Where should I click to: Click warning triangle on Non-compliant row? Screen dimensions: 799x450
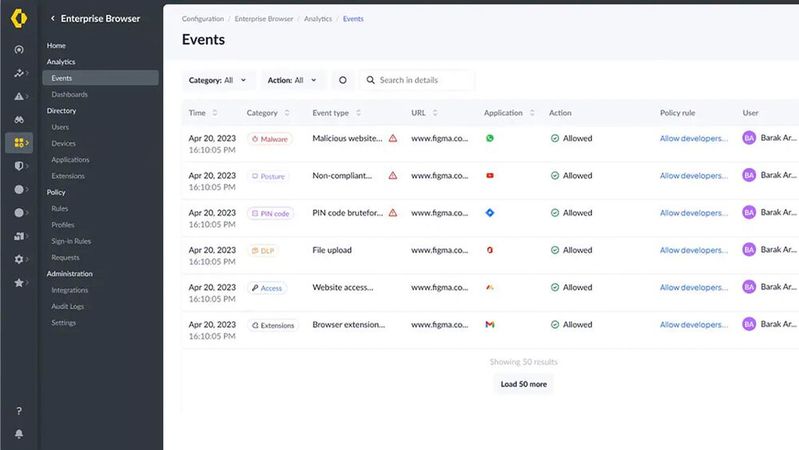pos(393,175)
